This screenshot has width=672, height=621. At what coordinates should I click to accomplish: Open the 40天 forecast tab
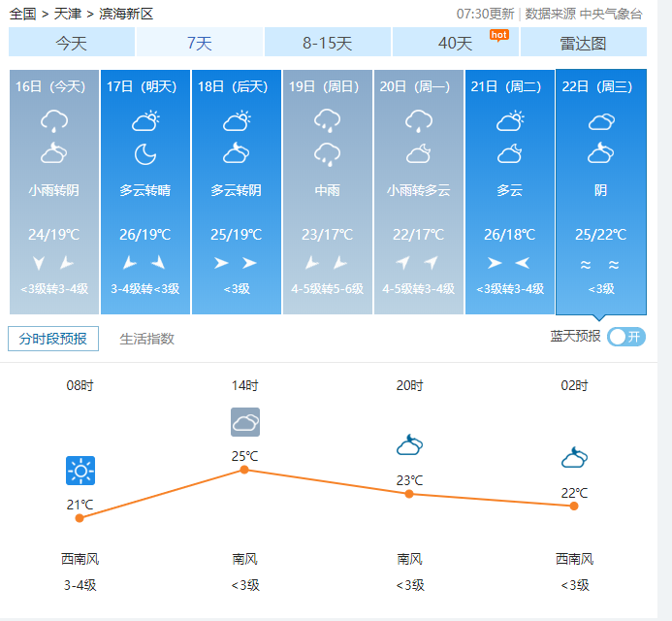tap(455, 42)
